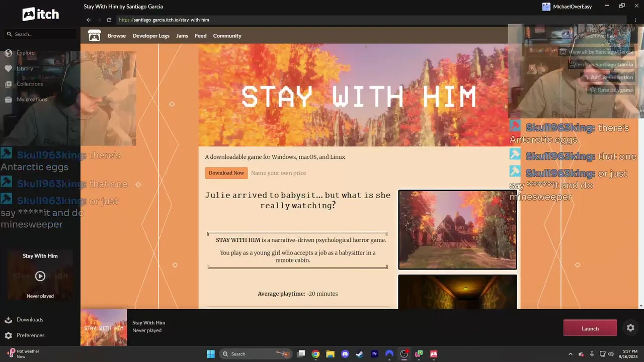Image resolution: width=644 pixels, height=362 pixels.
Task: Open the itch app from the taskbar
Action: (434, 354)
